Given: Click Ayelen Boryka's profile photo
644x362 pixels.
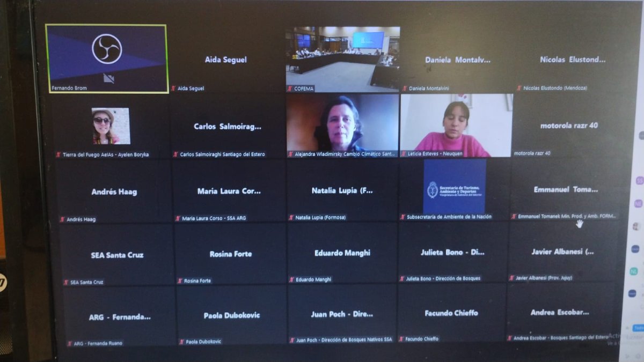Looking at the screenshot, I should pyautogui.click(x=111, y=126).
